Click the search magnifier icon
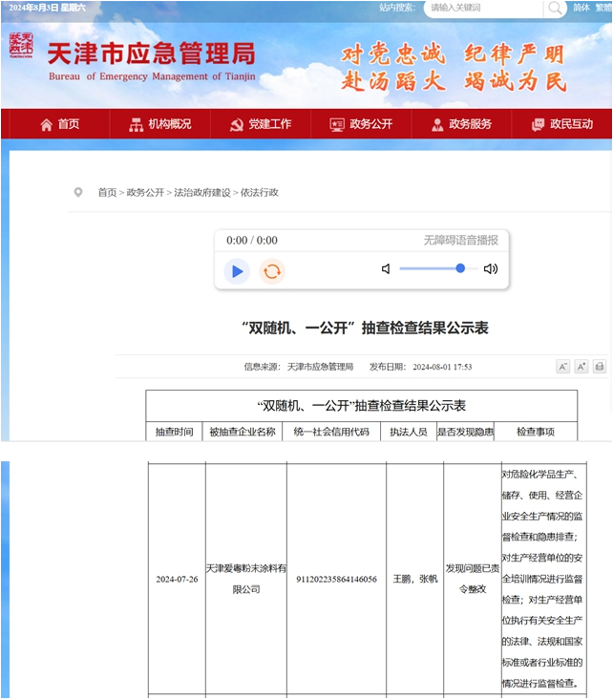The image size is (613, 700). (555, 8)
